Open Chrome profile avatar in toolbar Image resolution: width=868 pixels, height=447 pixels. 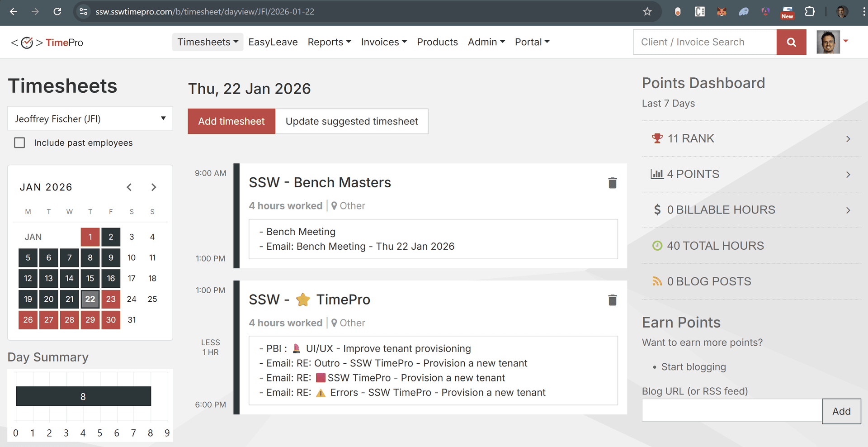click(x=842, y=12)
